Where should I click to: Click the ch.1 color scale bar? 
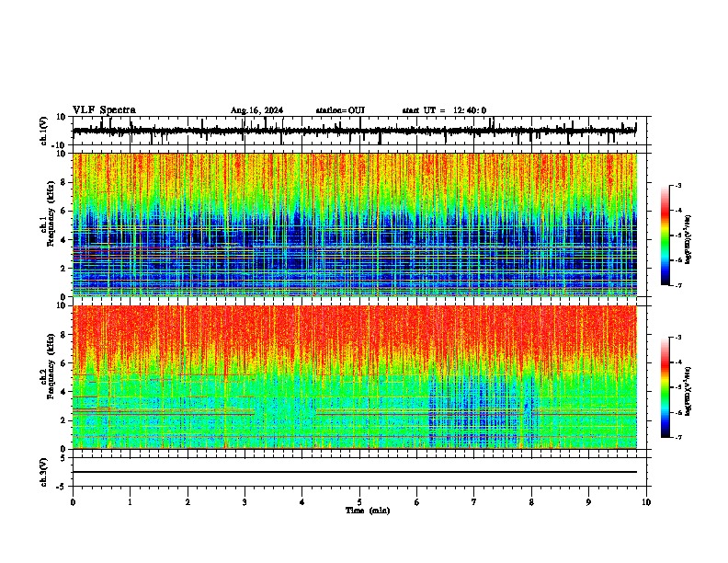pos(665,236)
